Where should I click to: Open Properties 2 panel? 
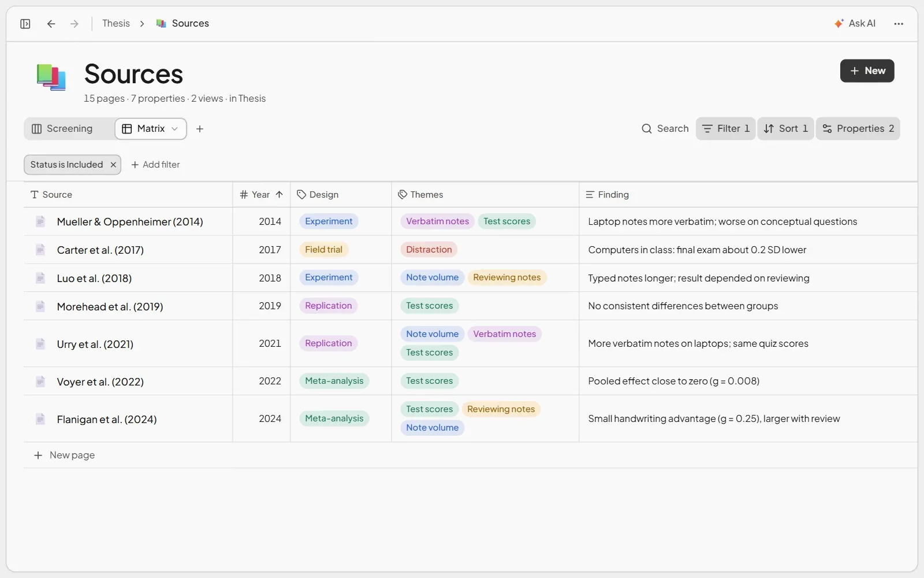pos(858,129)
